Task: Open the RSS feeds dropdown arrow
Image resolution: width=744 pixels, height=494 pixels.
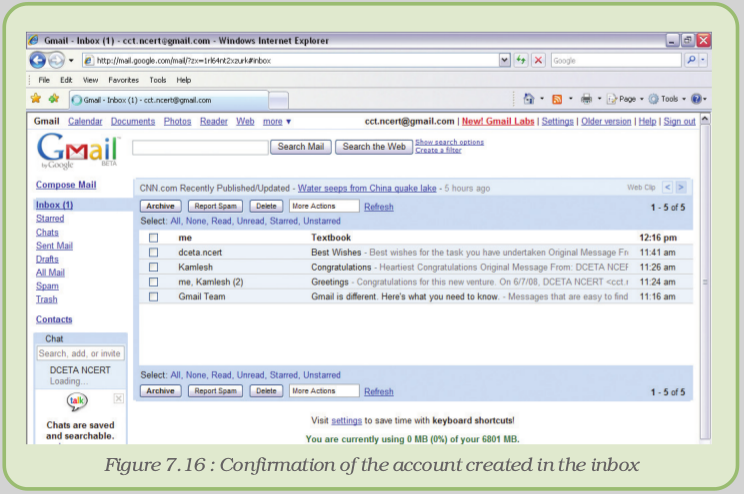Action: (x=570, y=99)
